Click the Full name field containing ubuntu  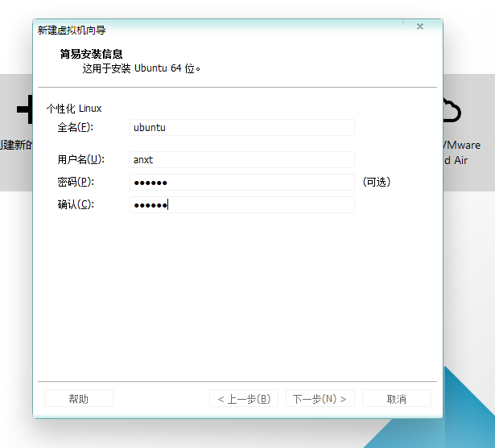click(x=242, y=127)
